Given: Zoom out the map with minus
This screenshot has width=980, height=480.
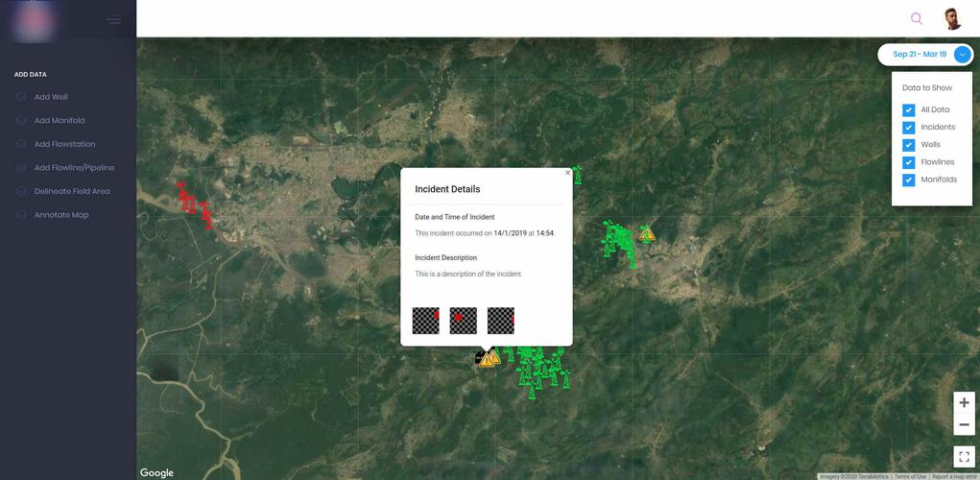Looking at the screenshot, I should [964, 425].
